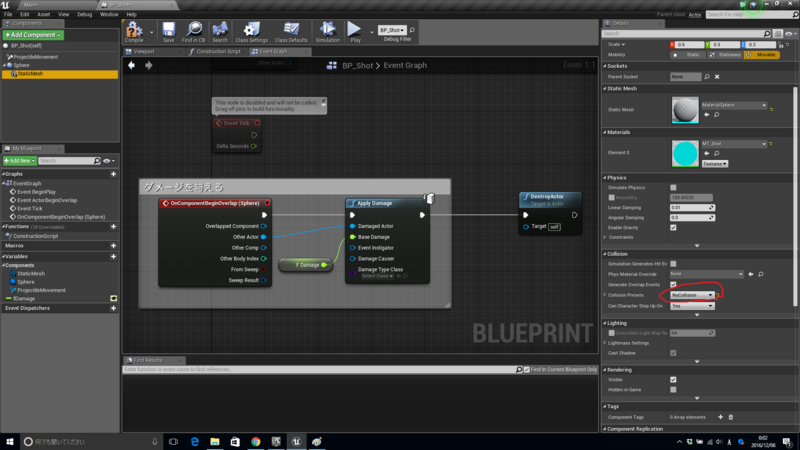The width and height of the screenshot is (800, 450).
Task: Open Collision Presets dropdown
Action: pos(692,295)
